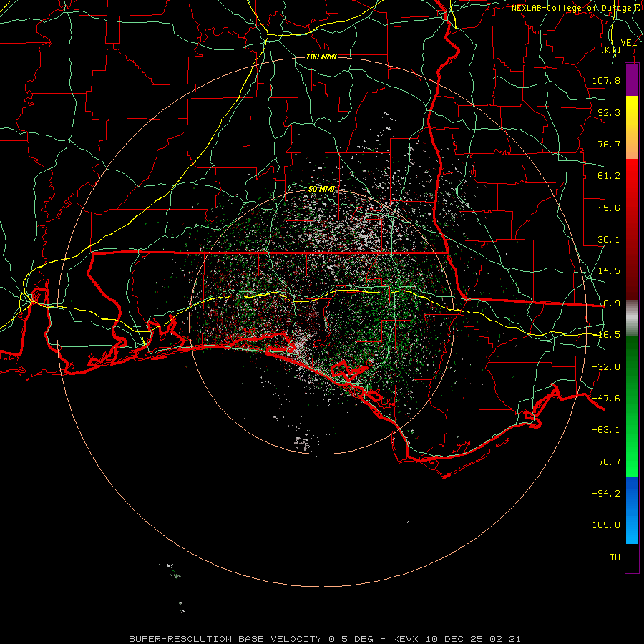Click the 50 NMI range ring label
This screenshot has width=644, height=644.
tap(321, 190)
